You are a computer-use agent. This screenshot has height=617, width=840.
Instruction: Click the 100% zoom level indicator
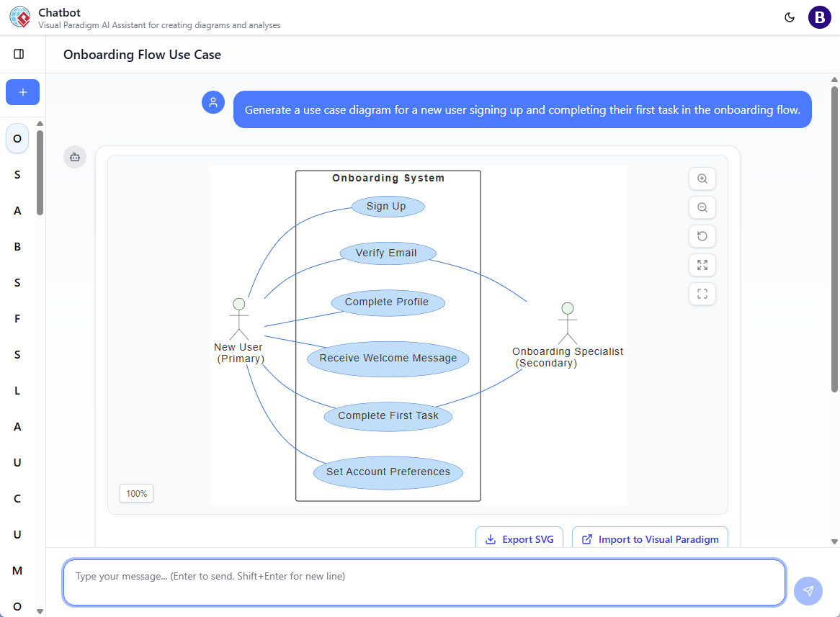pos(136,493)
